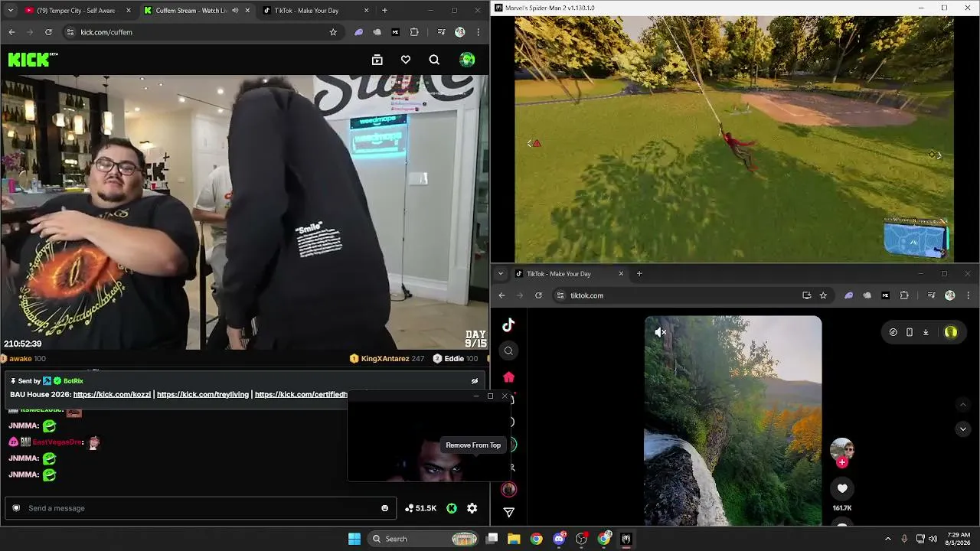The width and height of the screenshot is (980, 551).
Task: Open a new tab in the Kick window
Action: 384,11
